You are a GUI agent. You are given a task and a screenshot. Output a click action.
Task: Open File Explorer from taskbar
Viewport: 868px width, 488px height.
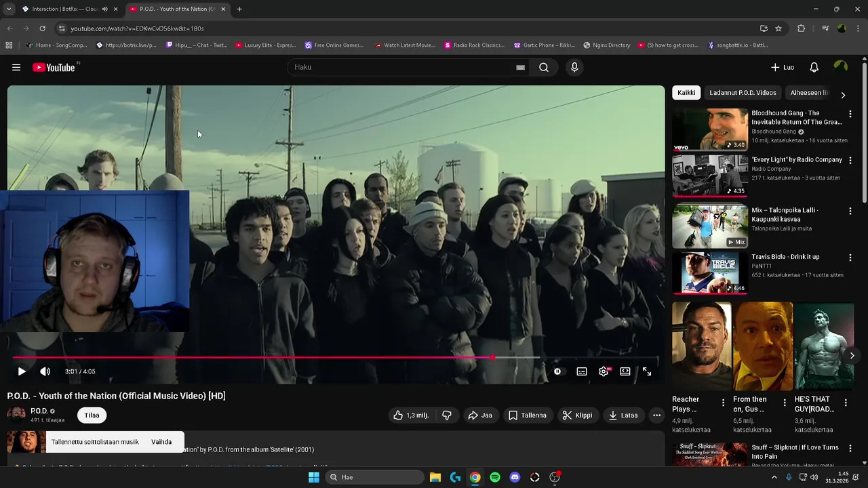435,477
